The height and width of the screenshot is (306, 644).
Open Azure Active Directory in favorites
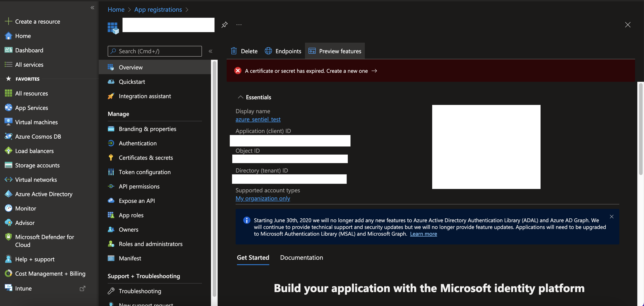click(x=44, y=194)
